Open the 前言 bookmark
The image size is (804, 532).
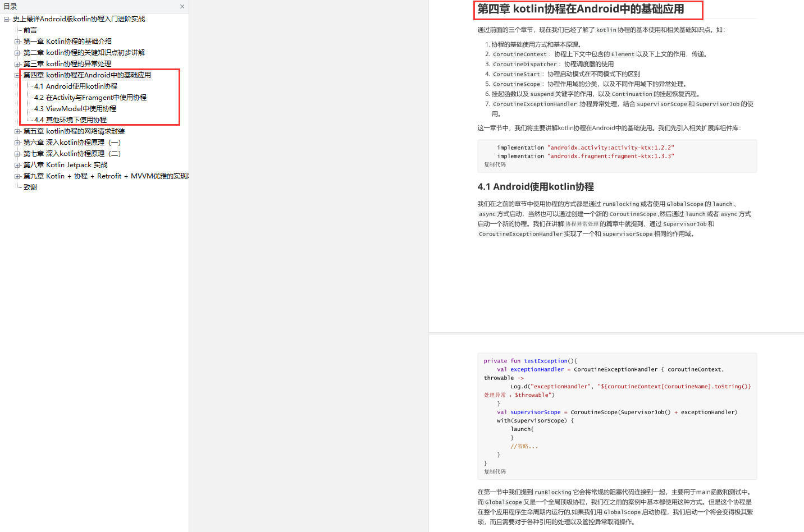pos(30,30)
